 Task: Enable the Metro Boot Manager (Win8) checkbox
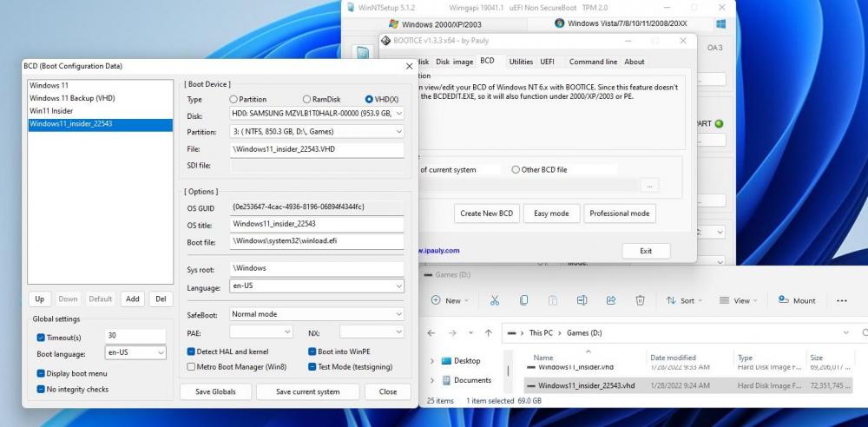(191, 367)
